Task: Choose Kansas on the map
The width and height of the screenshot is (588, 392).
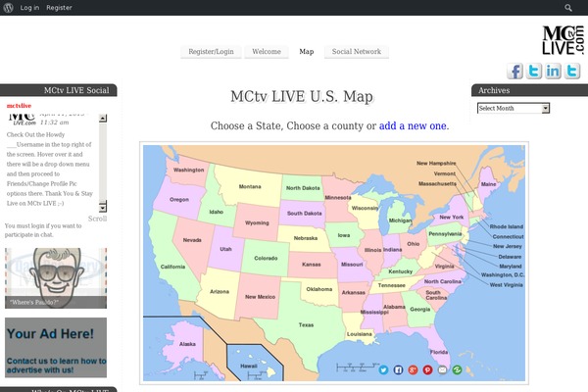Action: [x=312, y=265]
